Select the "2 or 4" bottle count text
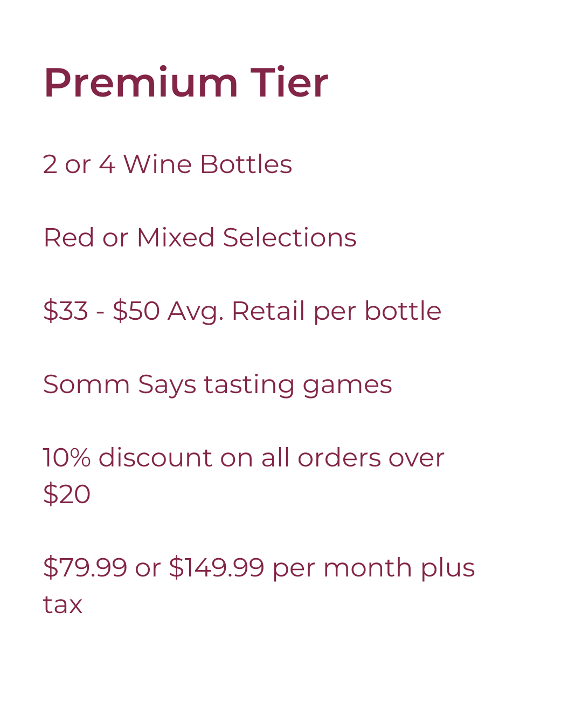Viewport: 582px width, 728px height. pos(79,164)
